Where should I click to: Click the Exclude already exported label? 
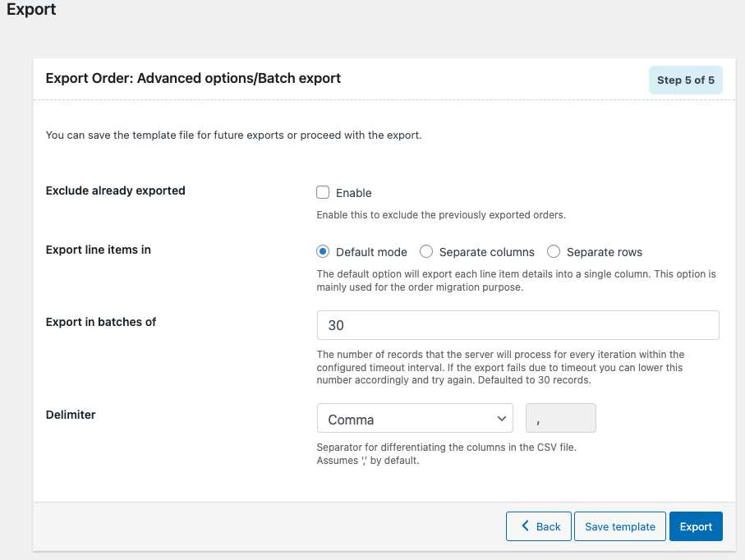116,190
